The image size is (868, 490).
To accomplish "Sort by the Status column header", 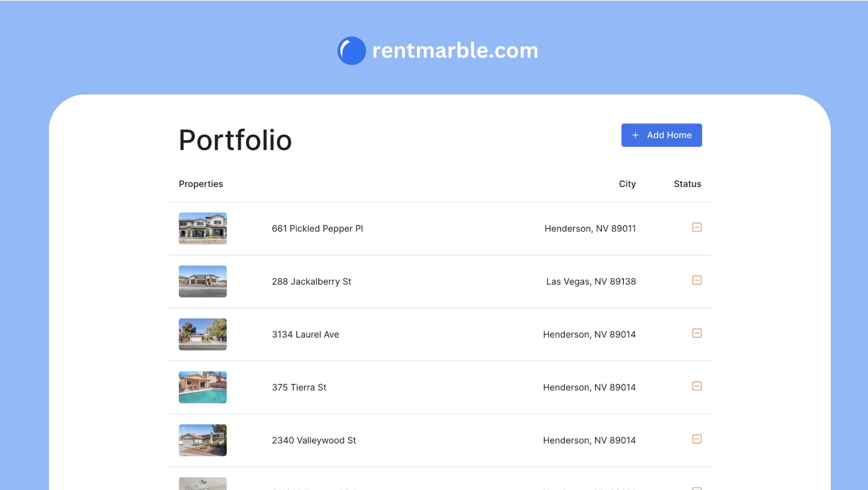I will pyautogui.click(x=687, y=184).
